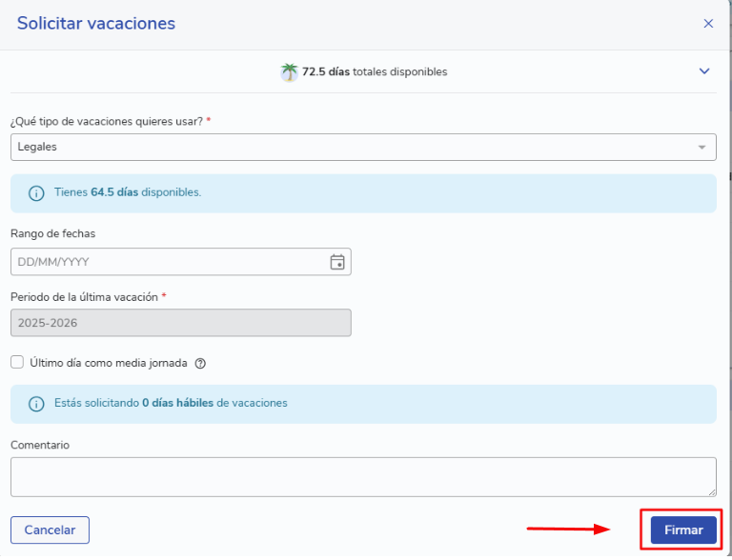
Task: Click the help icon next to media jornada
Action: (x=200, y=363)
